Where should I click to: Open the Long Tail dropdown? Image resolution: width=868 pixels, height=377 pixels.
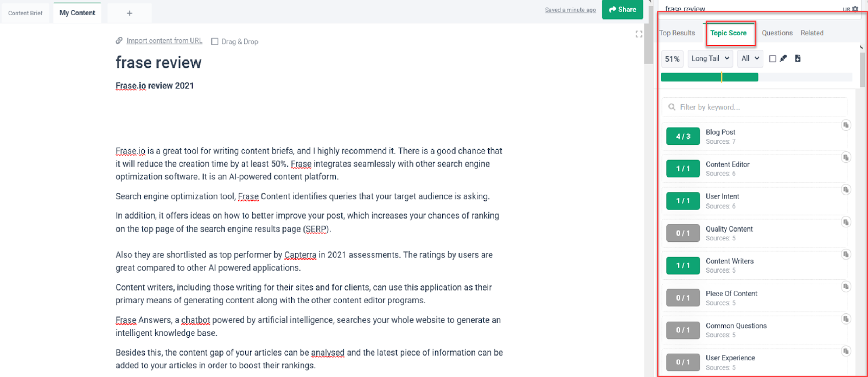710,59
